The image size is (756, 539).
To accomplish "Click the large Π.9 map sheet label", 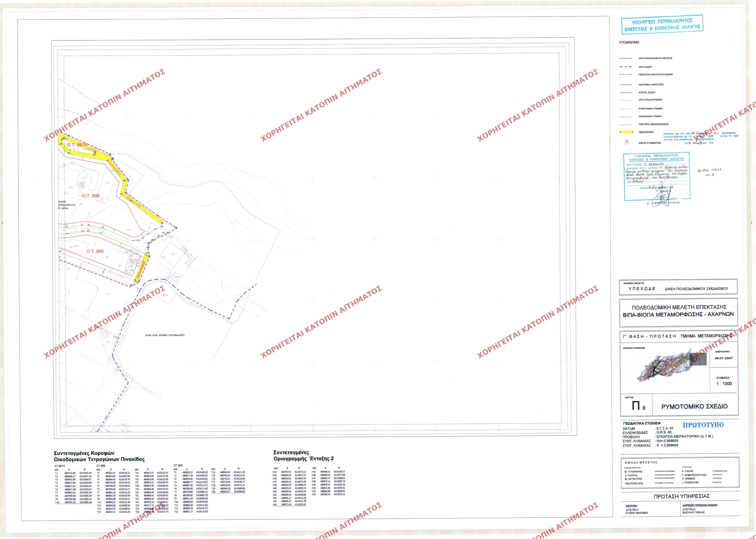I will tap(636, 406).
